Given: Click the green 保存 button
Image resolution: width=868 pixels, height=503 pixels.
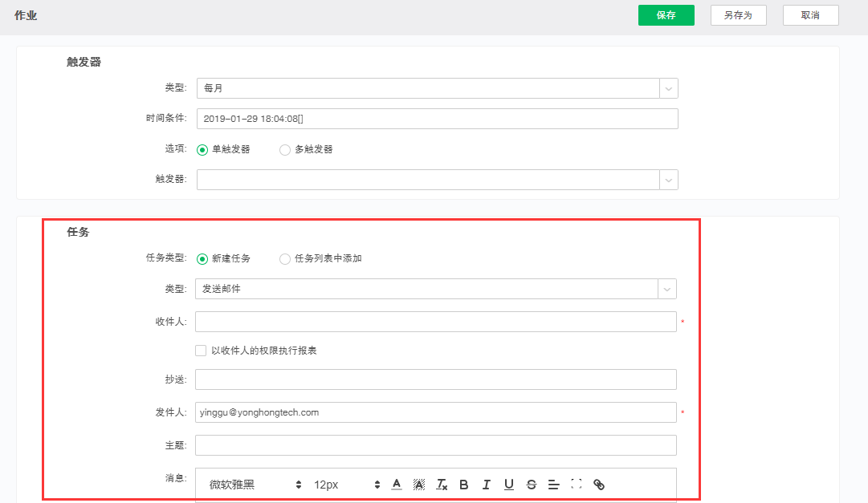Looking at the screenshot, I should pyautogui.click(x=666, y=15).
